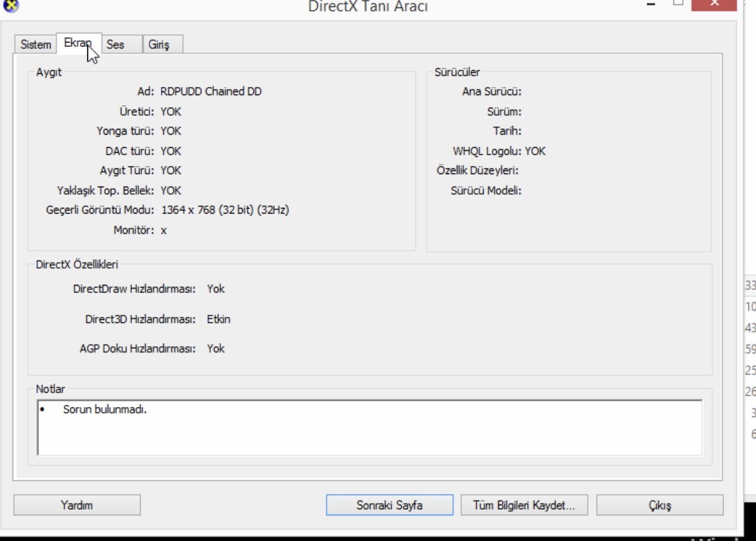
Task: Click the Yaklaşık Top. Bellek 'YOK' value
Action: tap(171, 190)
